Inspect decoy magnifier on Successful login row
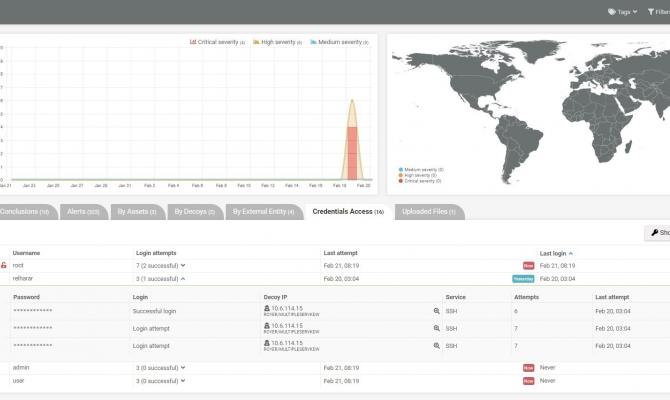Screen dimensions: 670x400 (437, 311)
